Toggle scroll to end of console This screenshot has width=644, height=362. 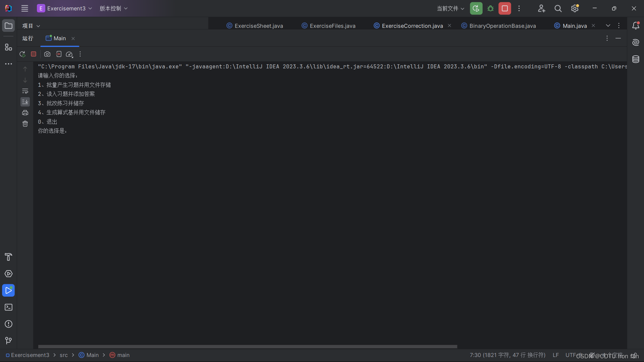tap(25, 102)
